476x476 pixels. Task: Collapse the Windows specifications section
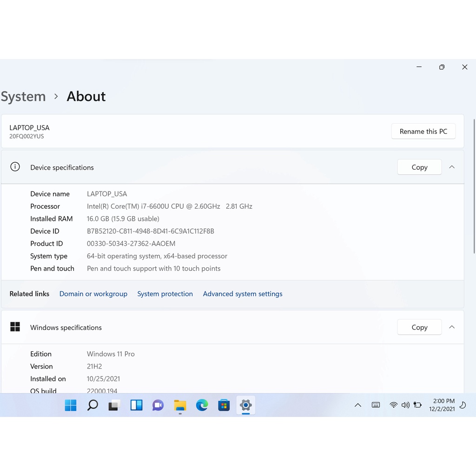(452, 327)
